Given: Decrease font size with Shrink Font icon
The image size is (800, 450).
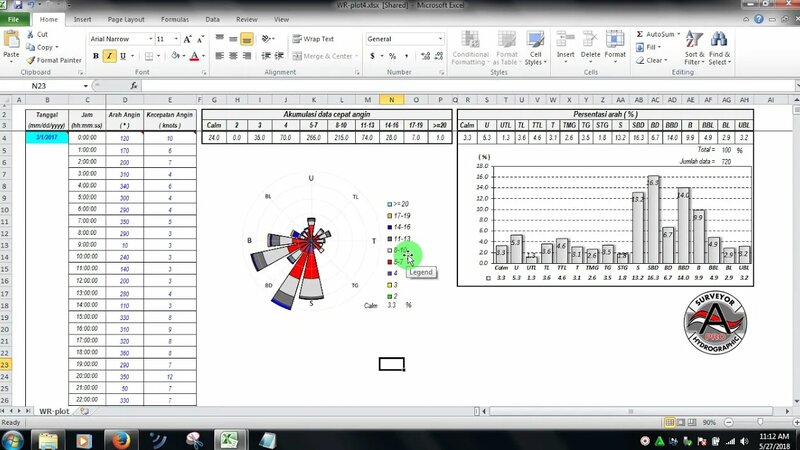Looking at the screenshot, I should click(x=200, y=39).
